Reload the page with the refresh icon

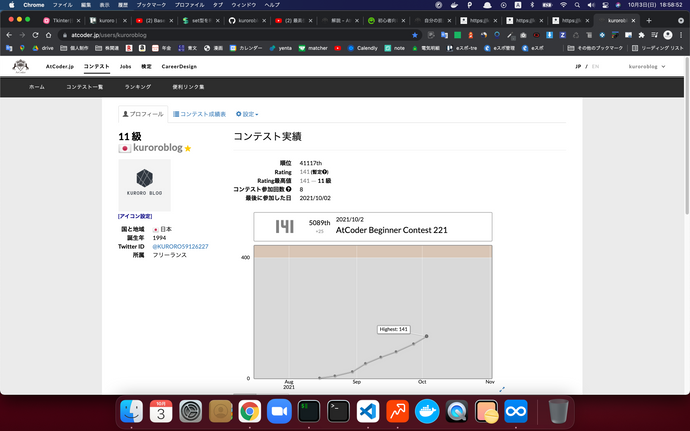35,35
